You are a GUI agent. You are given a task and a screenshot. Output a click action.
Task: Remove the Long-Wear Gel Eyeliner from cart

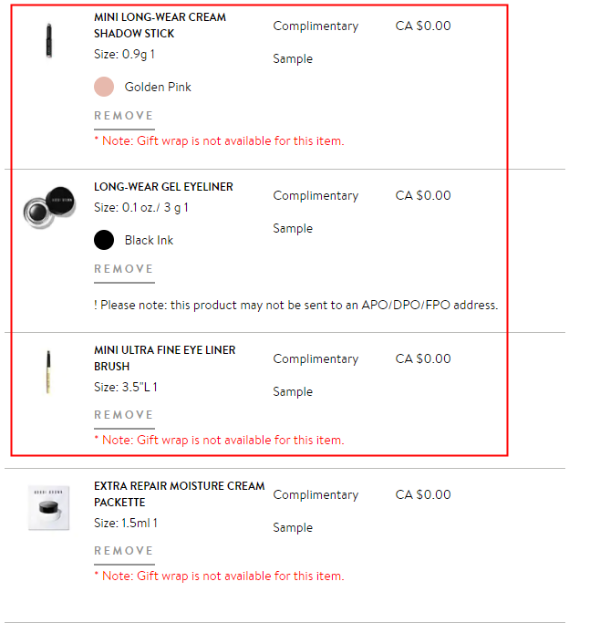click(124, 269)
